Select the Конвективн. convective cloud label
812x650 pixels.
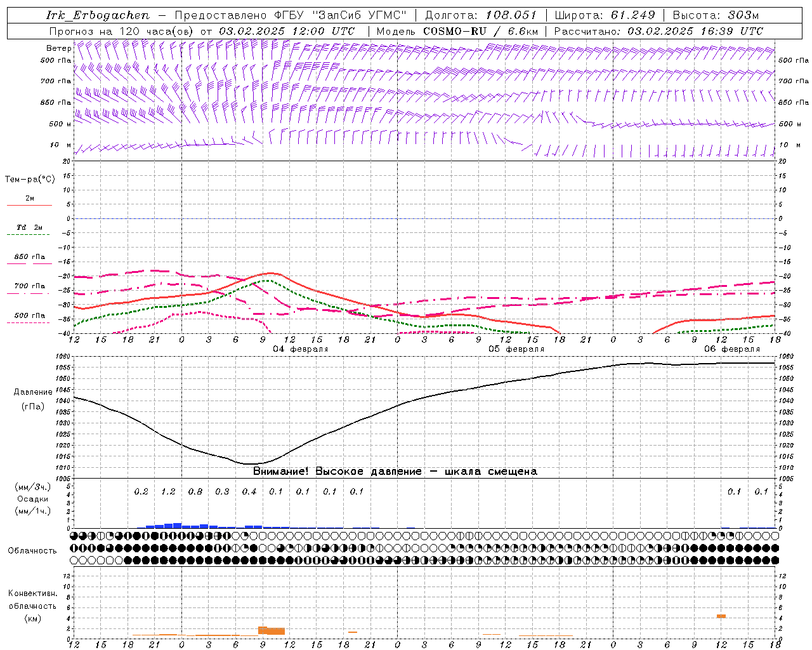click(33, 594)
